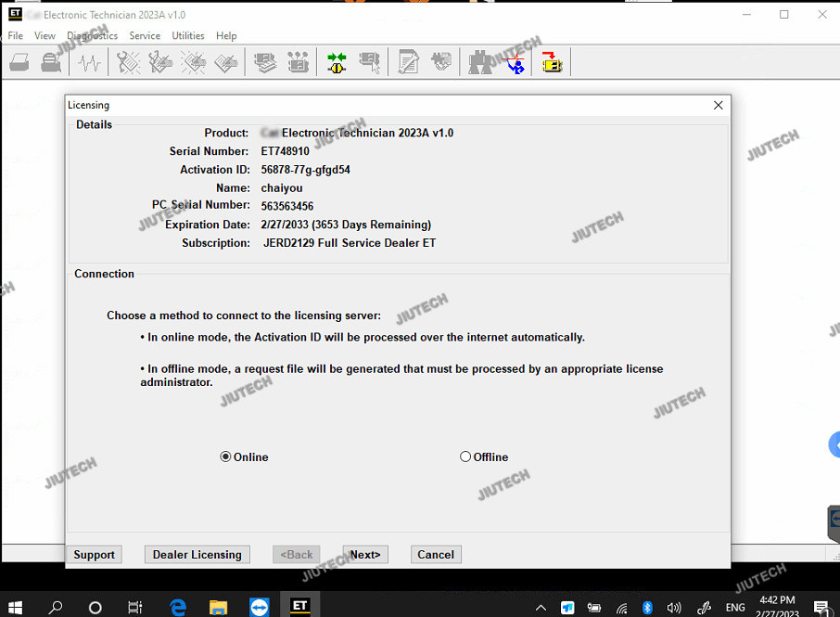Click subscription JERD2129 Full Service Dealer ET
The height and width of the screenshot is (617, 840).
coord(350,243)
